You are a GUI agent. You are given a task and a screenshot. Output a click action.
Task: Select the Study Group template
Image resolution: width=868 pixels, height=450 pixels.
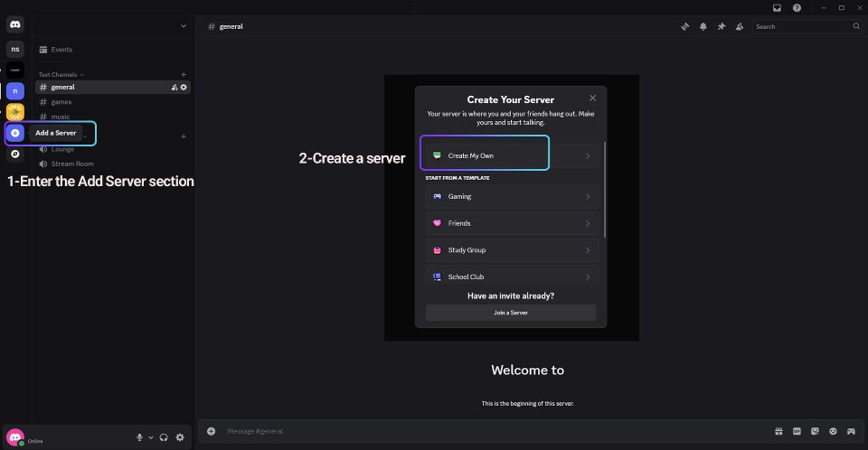pos(512,250)
